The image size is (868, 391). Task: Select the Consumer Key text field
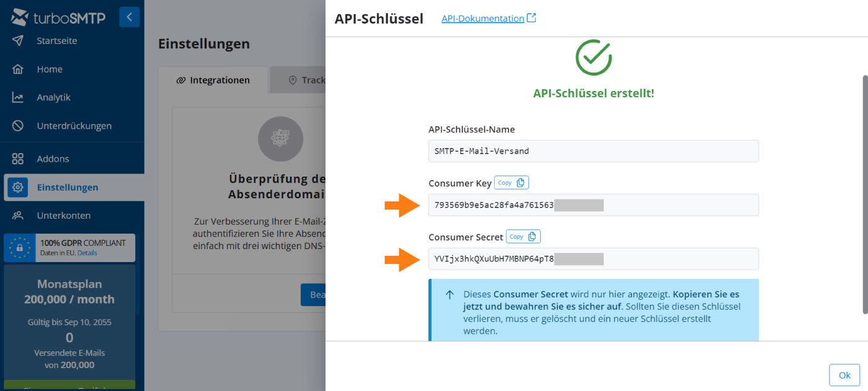click(593, 205)
